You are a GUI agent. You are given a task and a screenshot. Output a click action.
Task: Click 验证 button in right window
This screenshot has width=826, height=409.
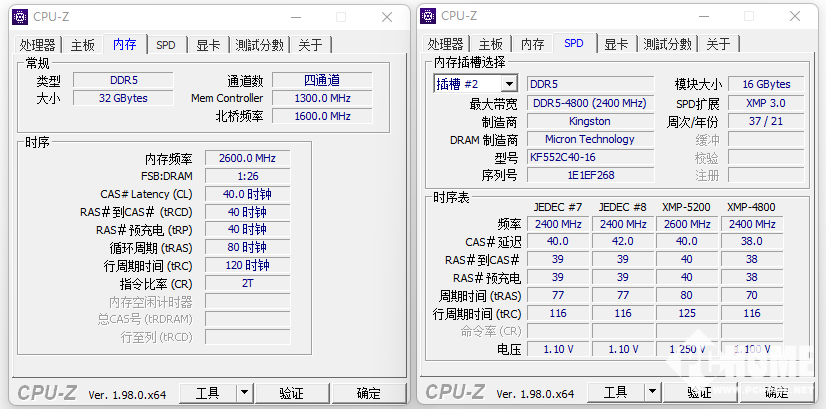(700, 393)
